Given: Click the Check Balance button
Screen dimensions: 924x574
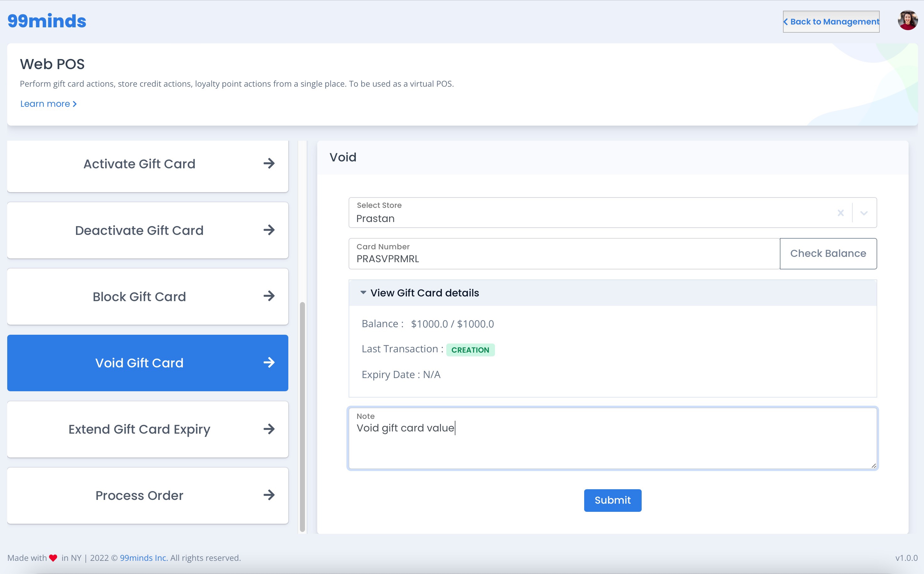Looking at the screenshot, I should tap(828, 254).
